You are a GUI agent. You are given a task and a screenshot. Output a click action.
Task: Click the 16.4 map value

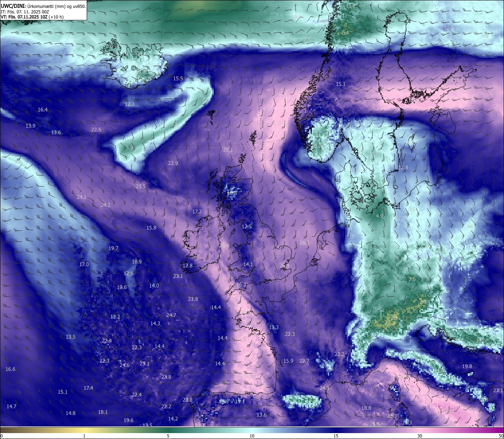click(x=43, y=110)
